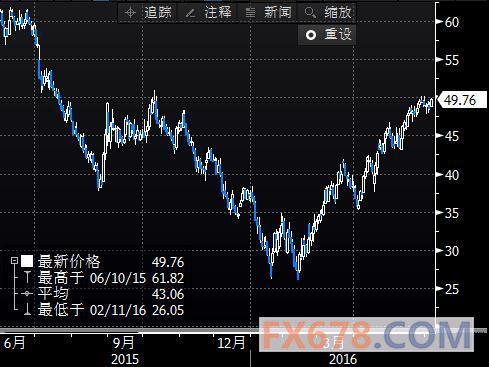
Task: Click the high marker icon beside 最高于
Action: pos(27,277)
